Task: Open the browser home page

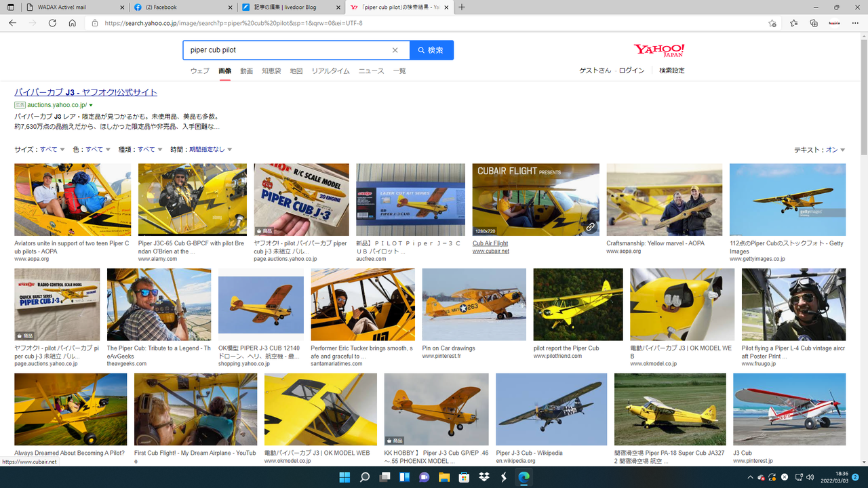Action: pos(73,23)
